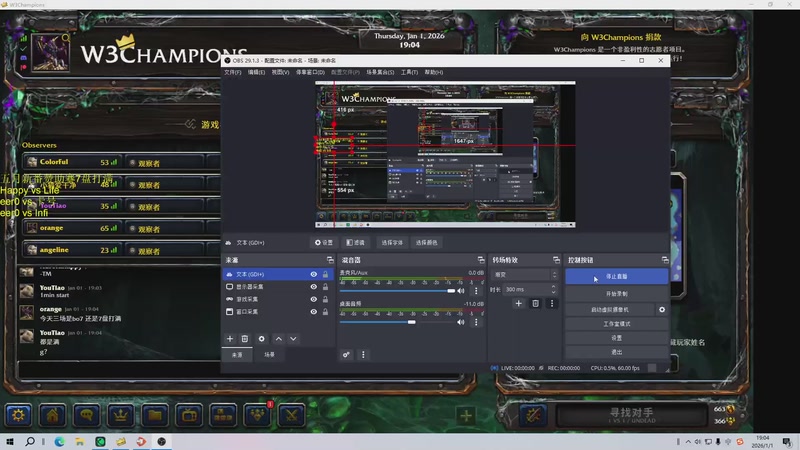Open W3Champions notifications button with red badge
Viewport: 800px width, 450px height.
[258, 415]
